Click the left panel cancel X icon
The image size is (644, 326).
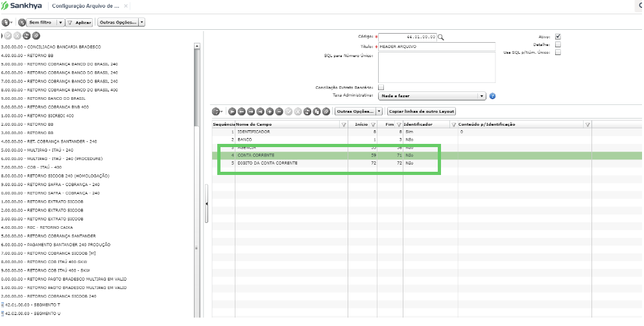[x=18, y=36]
